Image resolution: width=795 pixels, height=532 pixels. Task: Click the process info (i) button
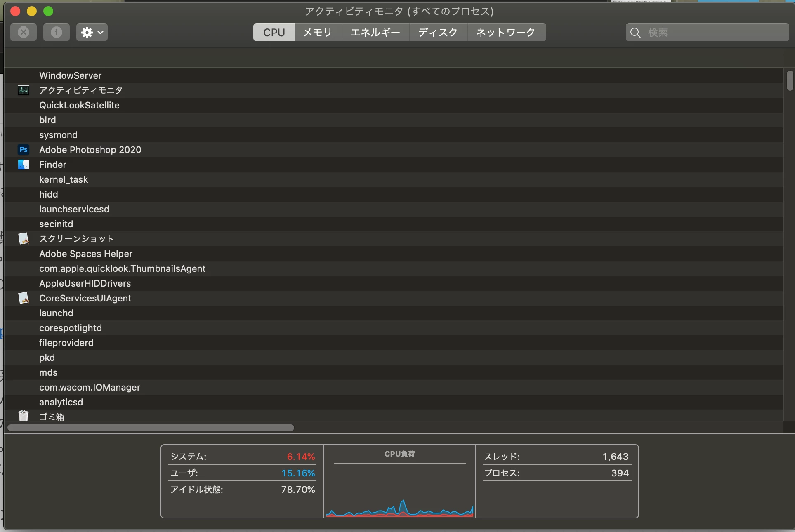coord(57,32)
